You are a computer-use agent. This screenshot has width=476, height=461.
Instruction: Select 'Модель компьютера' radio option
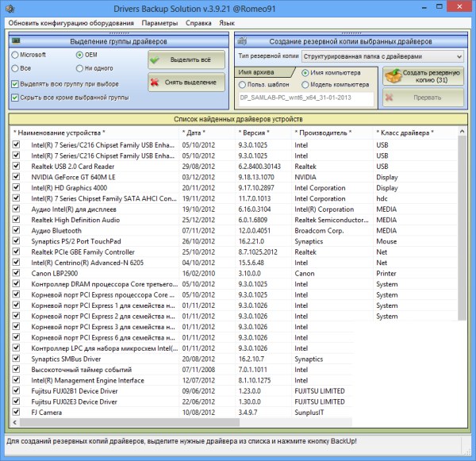pos(304,86)
